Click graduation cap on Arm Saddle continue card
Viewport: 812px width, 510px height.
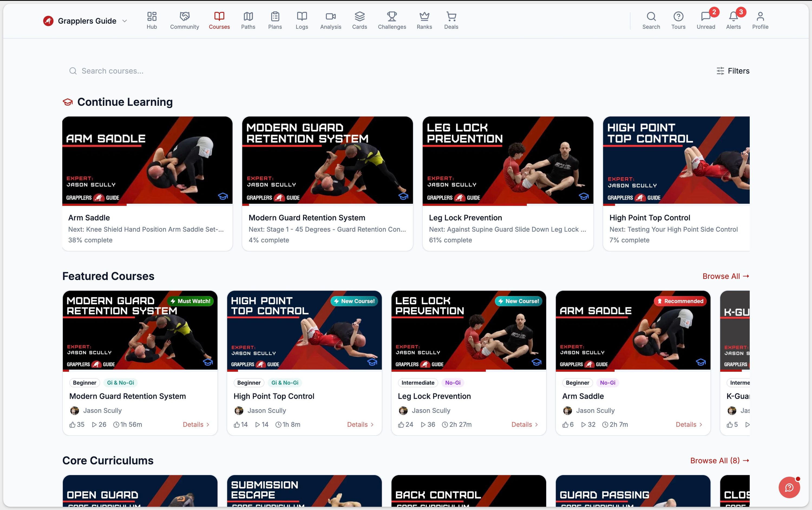coord(222,196)
